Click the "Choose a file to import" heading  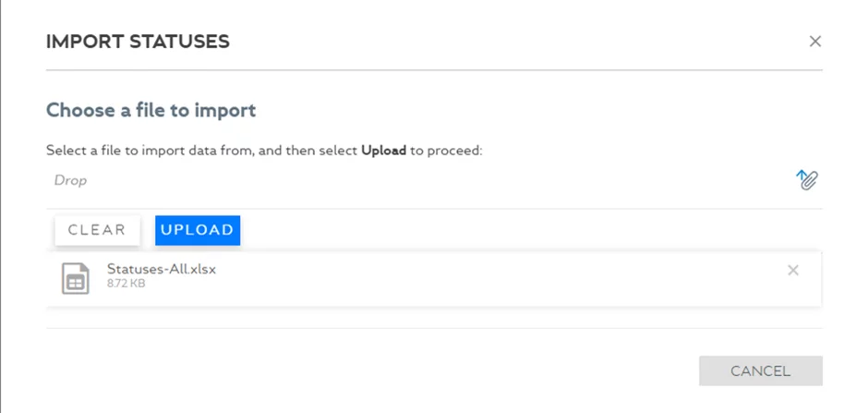[x=151, y=111]
